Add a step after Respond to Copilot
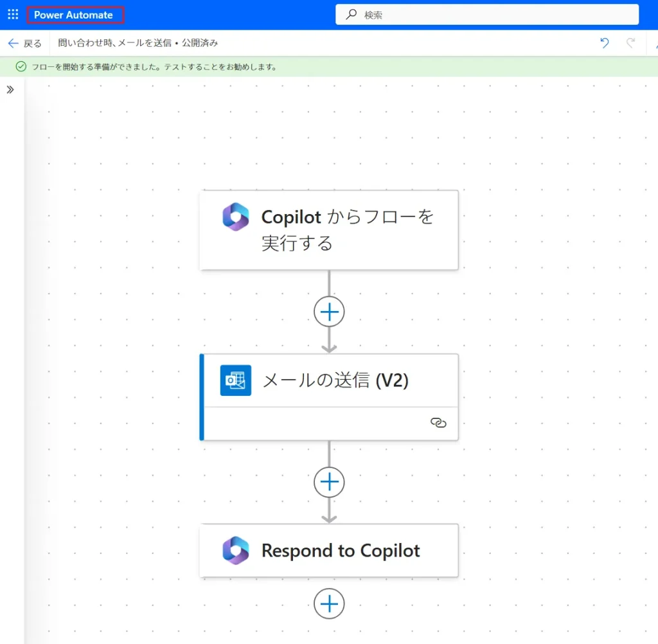This screenshot has height=644, width=658. pyautogui.click(x=329, y=604)
